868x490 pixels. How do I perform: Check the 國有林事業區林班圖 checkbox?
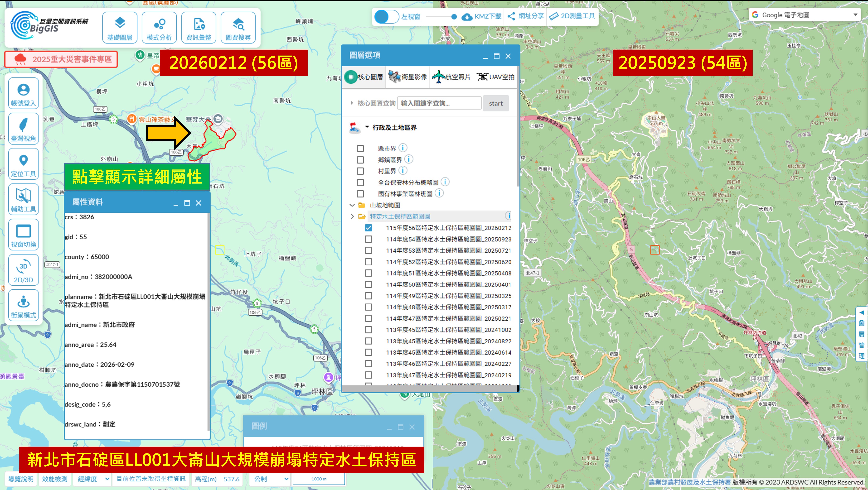coord(360,194)
